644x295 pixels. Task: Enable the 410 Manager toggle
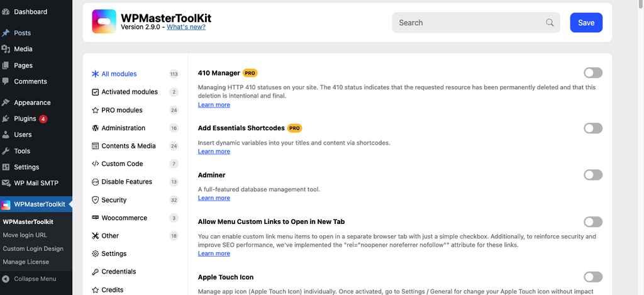[593, 73]
